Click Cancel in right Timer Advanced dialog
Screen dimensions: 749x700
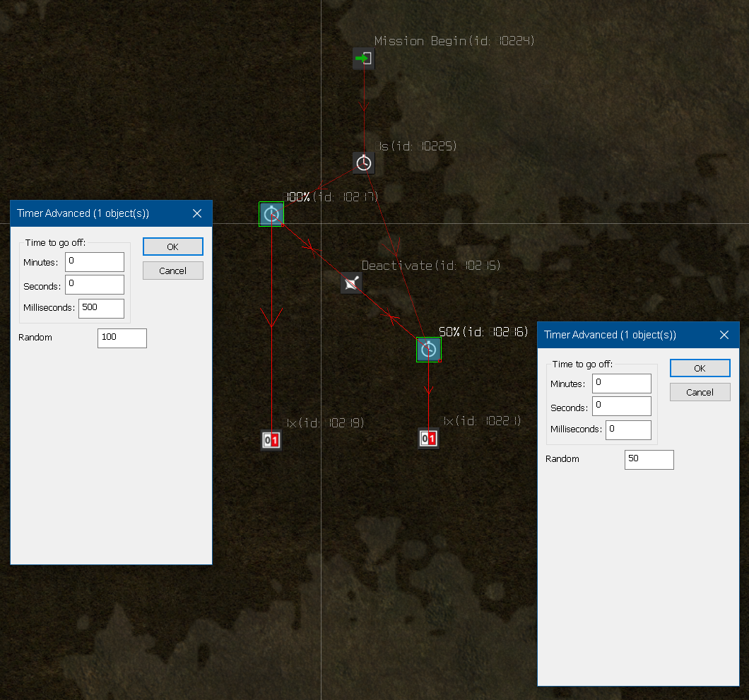click(x=700, y=392)
